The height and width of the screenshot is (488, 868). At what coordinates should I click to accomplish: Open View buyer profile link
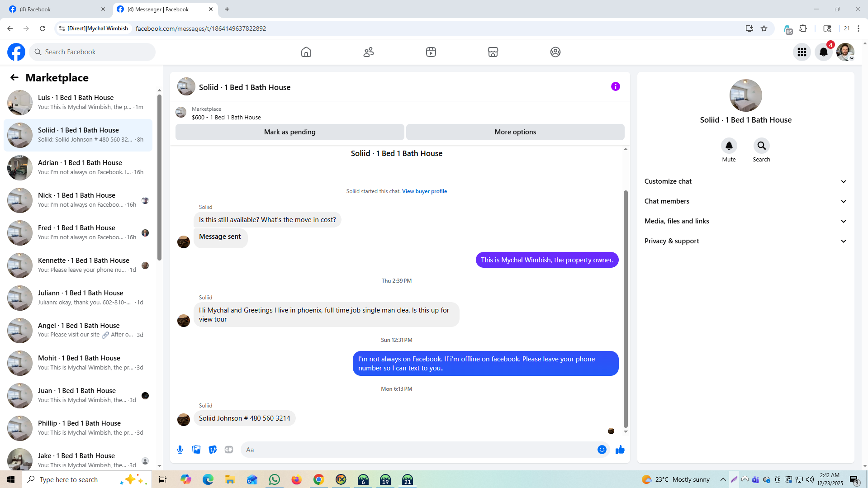pos(424,191)
